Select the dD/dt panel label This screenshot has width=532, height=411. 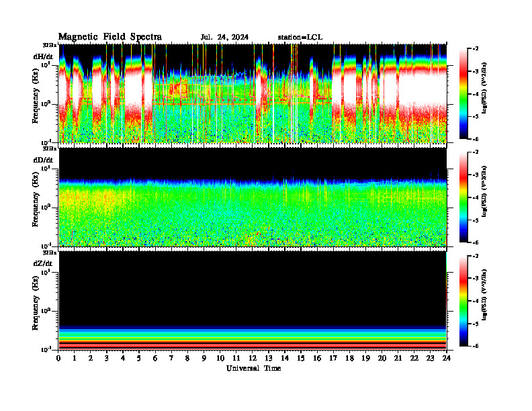tap(43, 160)
